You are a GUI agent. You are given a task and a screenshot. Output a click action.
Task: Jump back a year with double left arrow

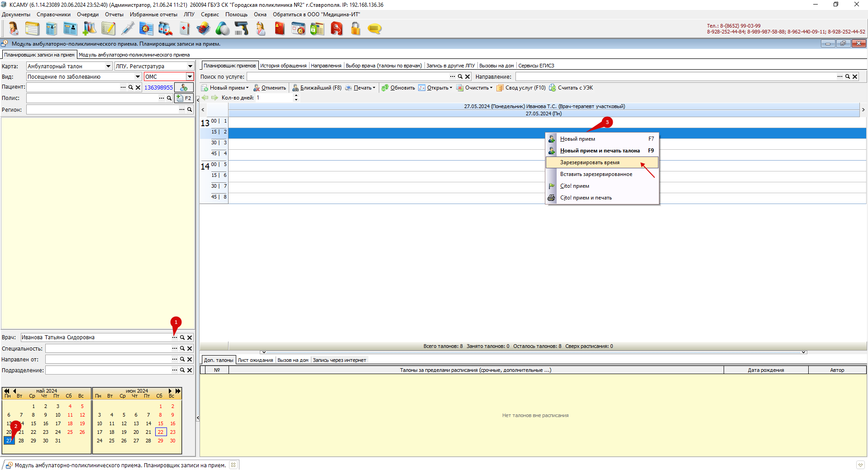click(x=6, y=391)
